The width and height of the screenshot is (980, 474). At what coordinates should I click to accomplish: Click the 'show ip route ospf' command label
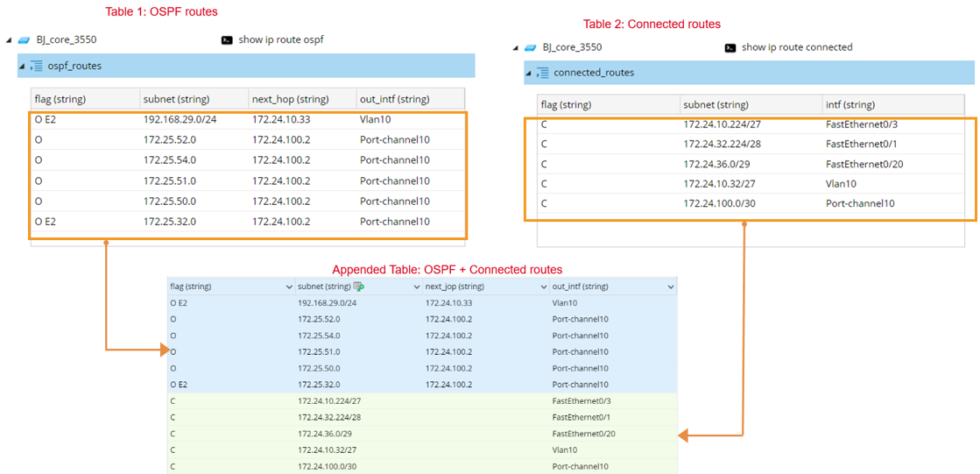281,40
